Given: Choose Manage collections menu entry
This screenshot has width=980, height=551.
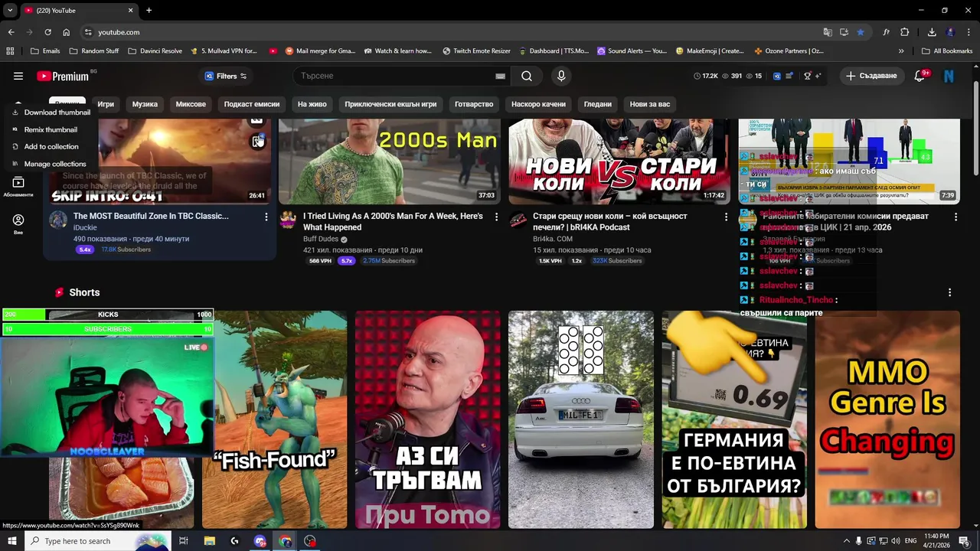Looking at the screenshot, I should [51, 164].
